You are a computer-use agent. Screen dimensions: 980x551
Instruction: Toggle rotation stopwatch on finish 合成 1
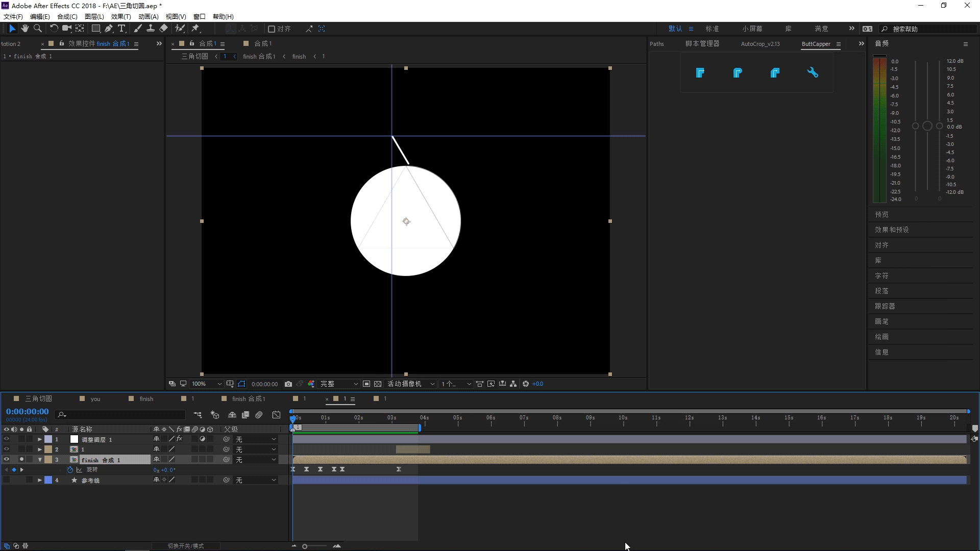70,470
